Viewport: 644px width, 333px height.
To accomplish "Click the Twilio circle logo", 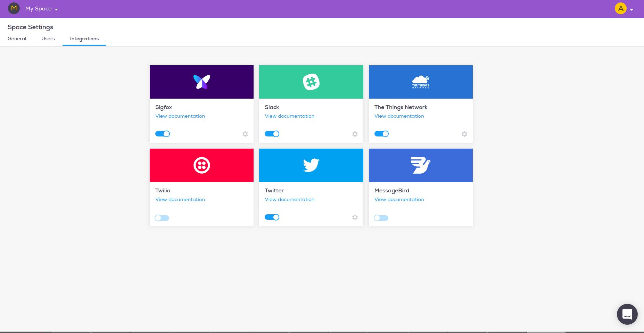I will pyautogui.click(x=202, y=165).
